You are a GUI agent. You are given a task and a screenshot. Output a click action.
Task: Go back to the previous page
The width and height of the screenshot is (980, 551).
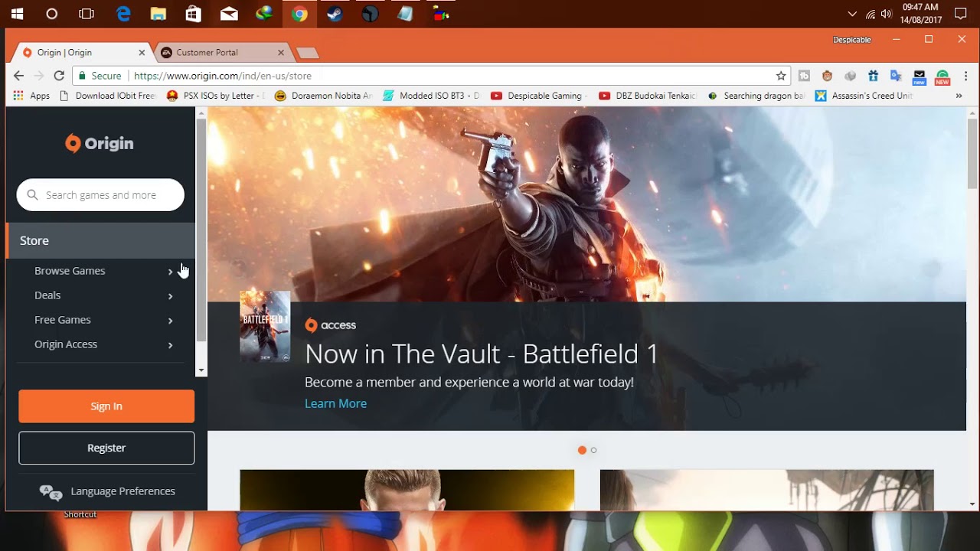[x=18, y=76]
